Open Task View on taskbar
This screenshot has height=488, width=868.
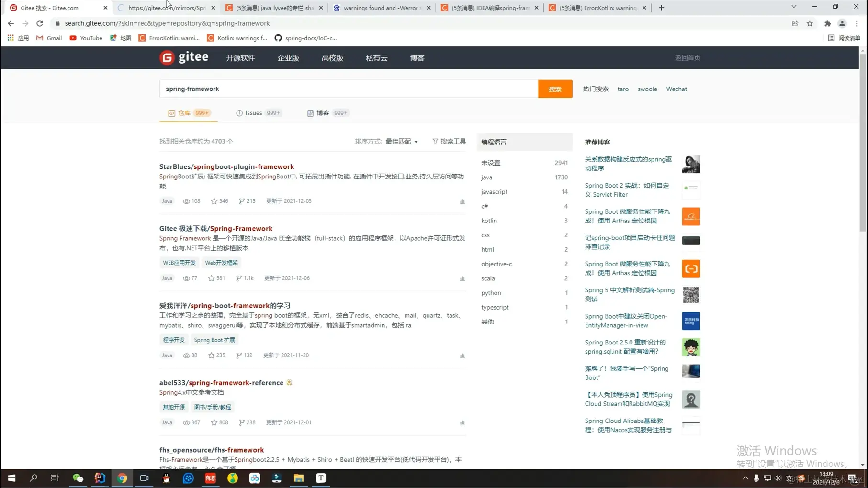tap(55, 478)
